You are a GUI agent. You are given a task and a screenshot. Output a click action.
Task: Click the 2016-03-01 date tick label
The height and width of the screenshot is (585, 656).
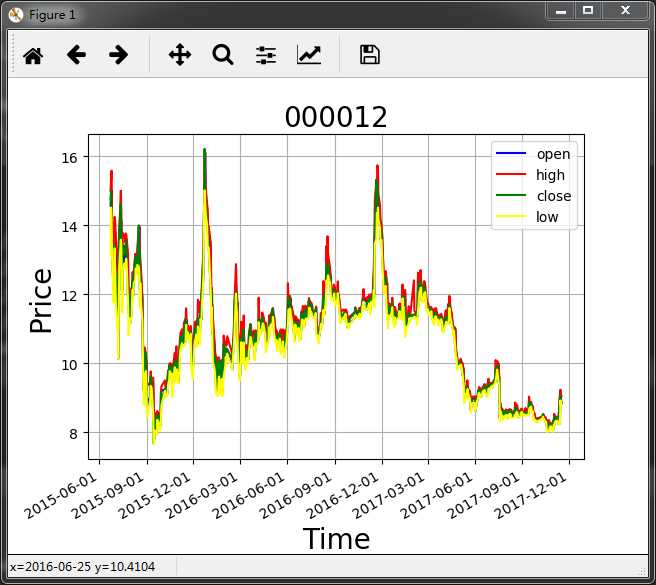click(x=202, y=497)
